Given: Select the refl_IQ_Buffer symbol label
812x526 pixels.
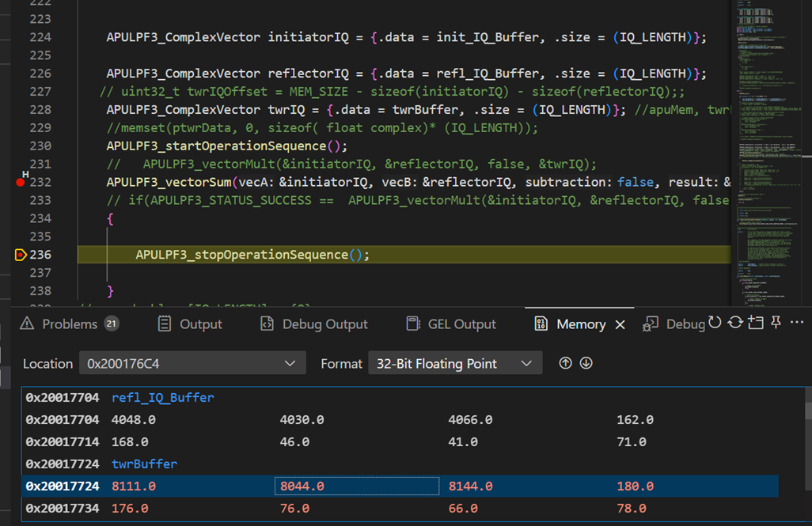Looking at the screenshot, I should (x=162, y=397).
